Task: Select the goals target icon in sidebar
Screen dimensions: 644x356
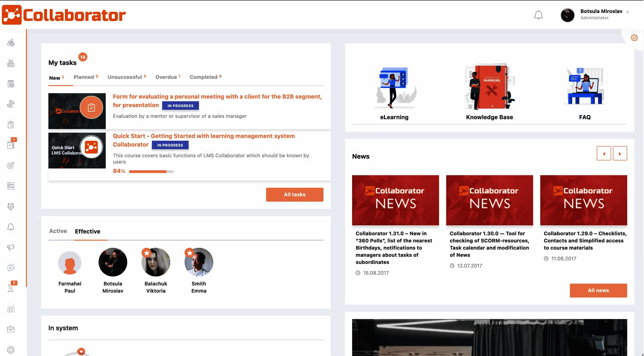Action: 11,165
